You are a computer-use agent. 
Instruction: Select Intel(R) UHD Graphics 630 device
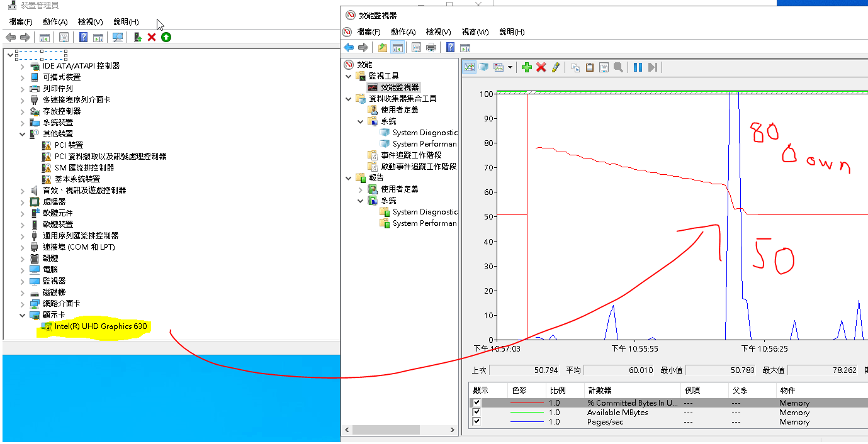click(x=101, y=326)
